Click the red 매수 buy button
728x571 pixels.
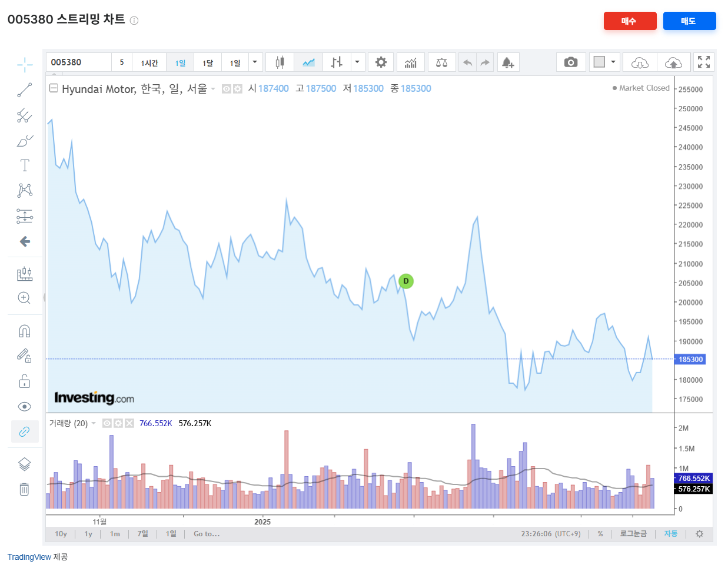(x=630, y=21)
